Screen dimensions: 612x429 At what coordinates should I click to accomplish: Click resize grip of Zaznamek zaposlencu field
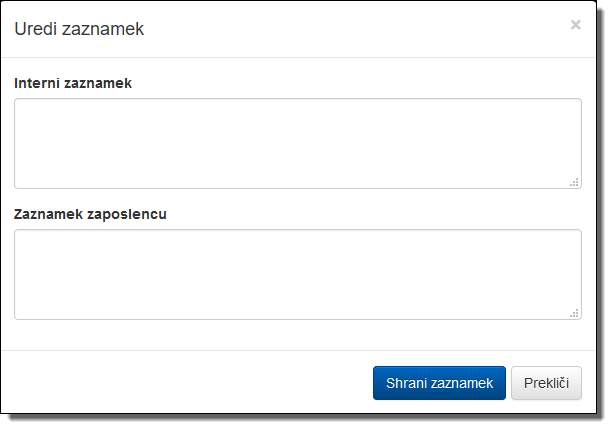tap(575, 313)
